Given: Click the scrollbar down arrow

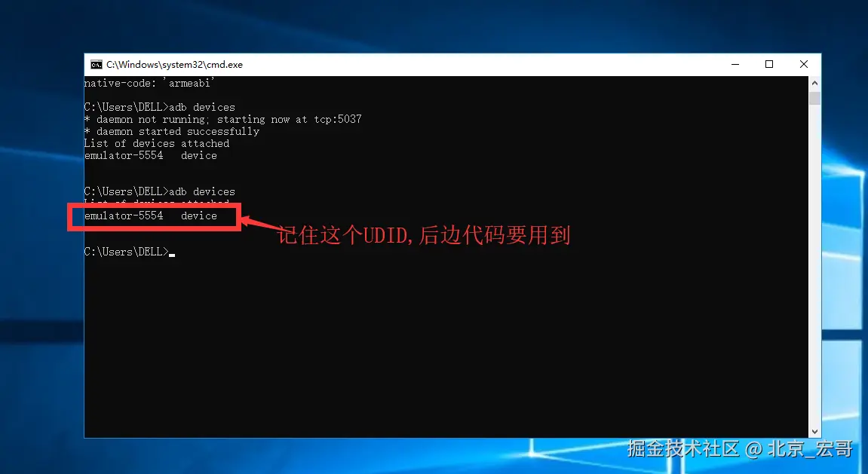Looking at the screenshot, I should click(x=814, y=431).
